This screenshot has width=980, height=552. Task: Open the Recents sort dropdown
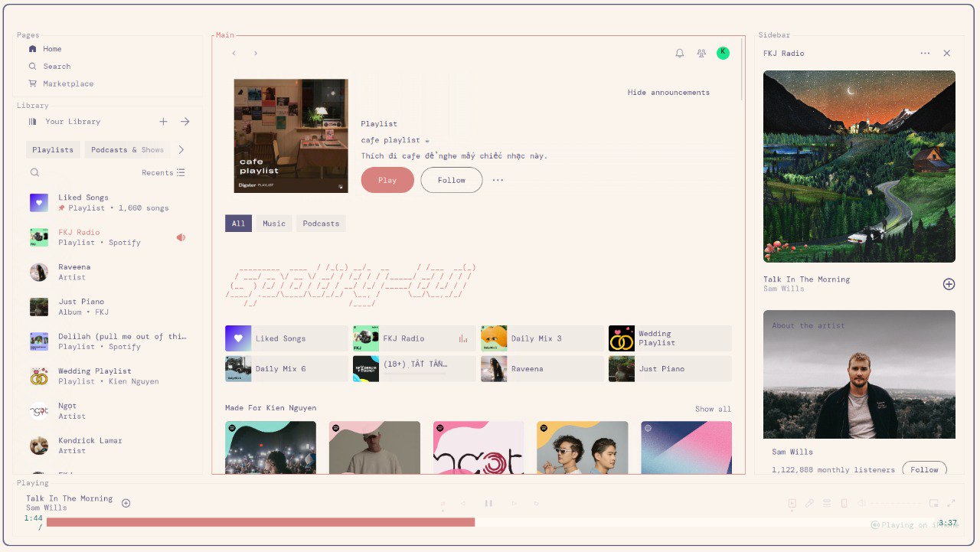(163, 173)
